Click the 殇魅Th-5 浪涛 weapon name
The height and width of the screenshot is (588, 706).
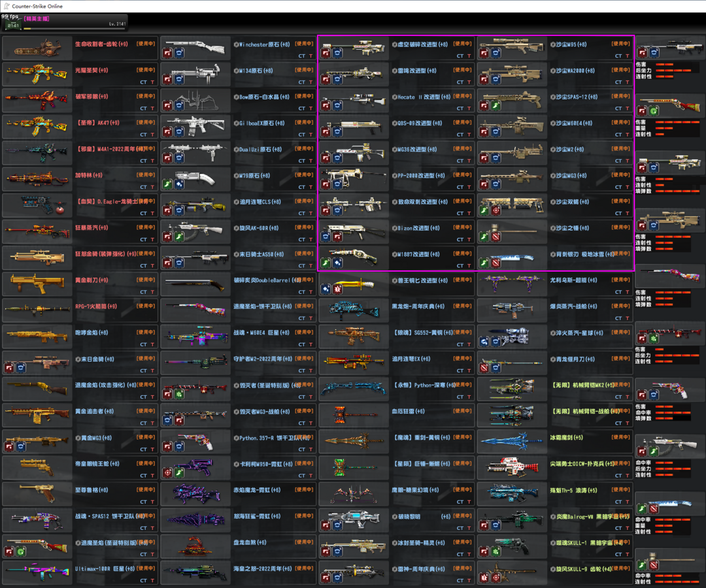(574, 491)
